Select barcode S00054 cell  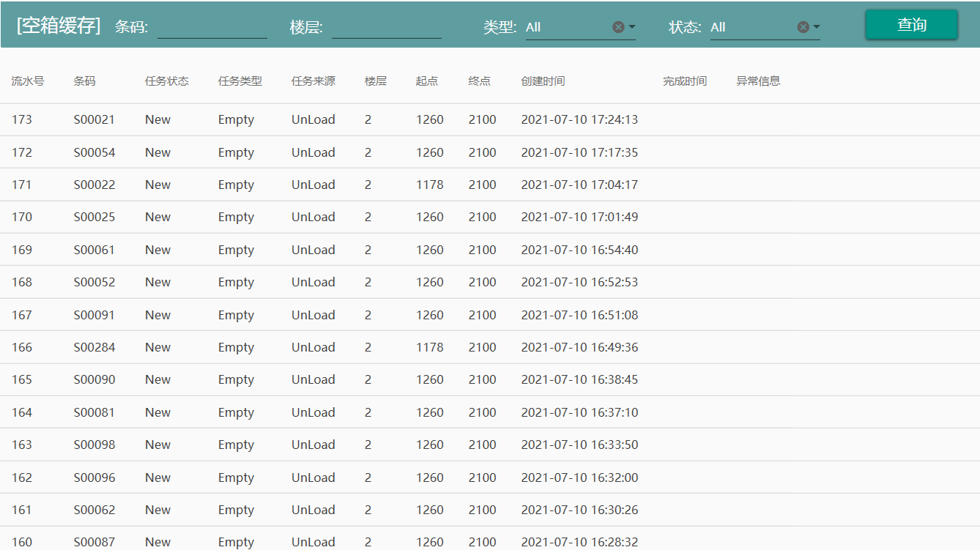click(94, 152)
